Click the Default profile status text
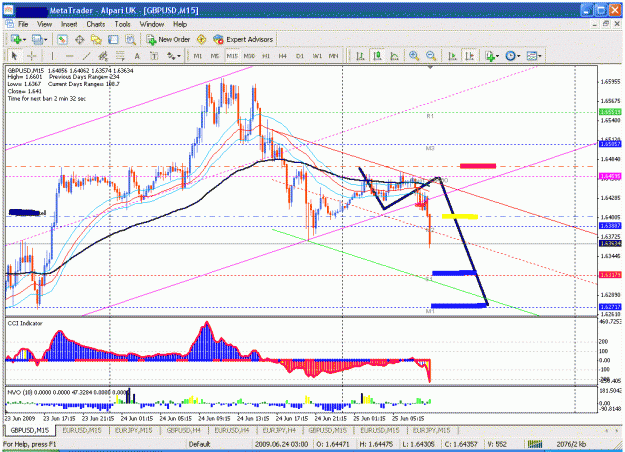Image resolution: width=625 pixels, height=452 pixels. coord(199,444)
